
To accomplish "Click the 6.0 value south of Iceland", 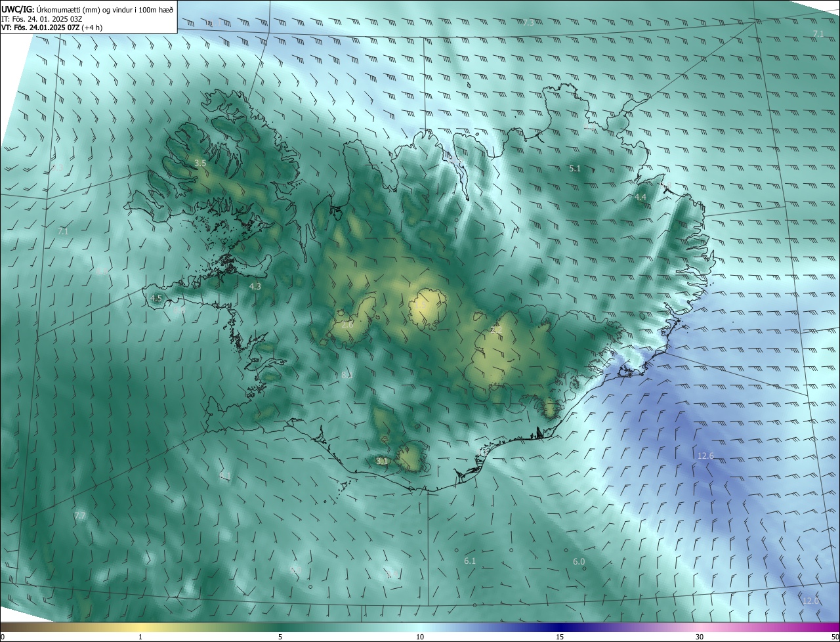I will click(x=579, y=562).
